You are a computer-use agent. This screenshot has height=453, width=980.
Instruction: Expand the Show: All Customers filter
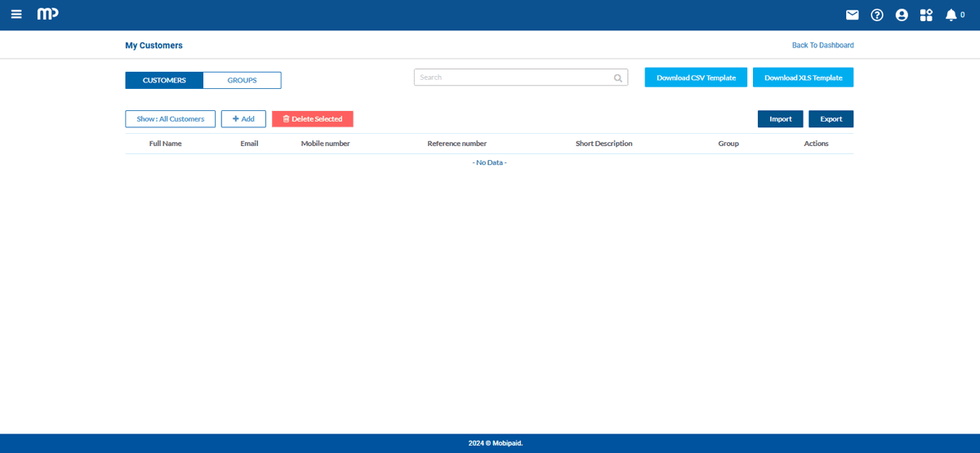tap(170, 119)
